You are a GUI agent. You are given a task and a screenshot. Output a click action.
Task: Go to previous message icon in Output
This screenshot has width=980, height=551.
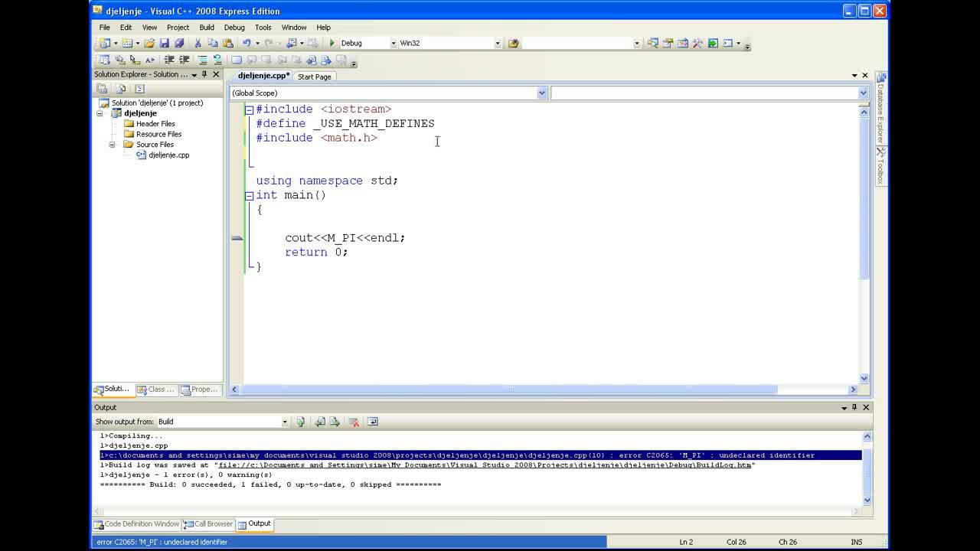(320, 422)
